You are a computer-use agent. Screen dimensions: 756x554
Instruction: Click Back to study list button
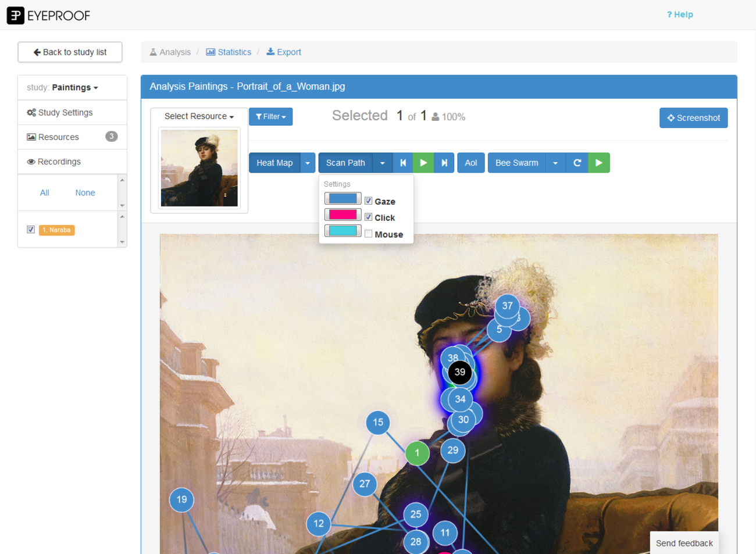point(70,52)
